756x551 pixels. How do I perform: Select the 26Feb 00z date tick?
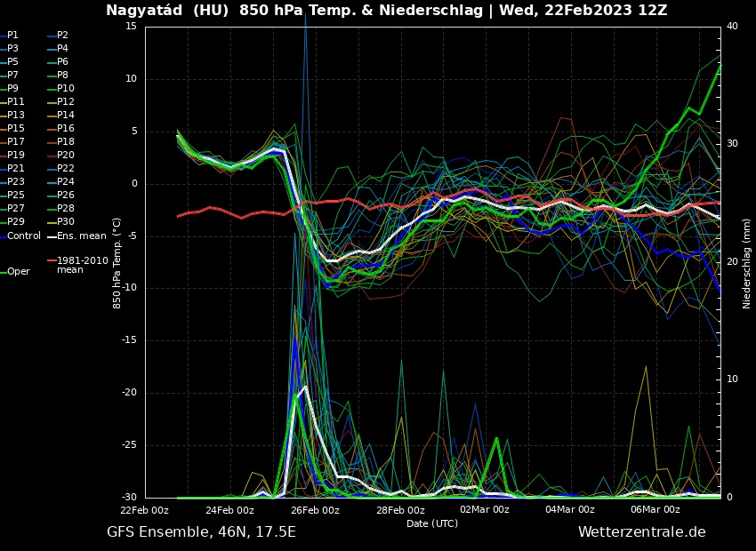pos(315,510)
